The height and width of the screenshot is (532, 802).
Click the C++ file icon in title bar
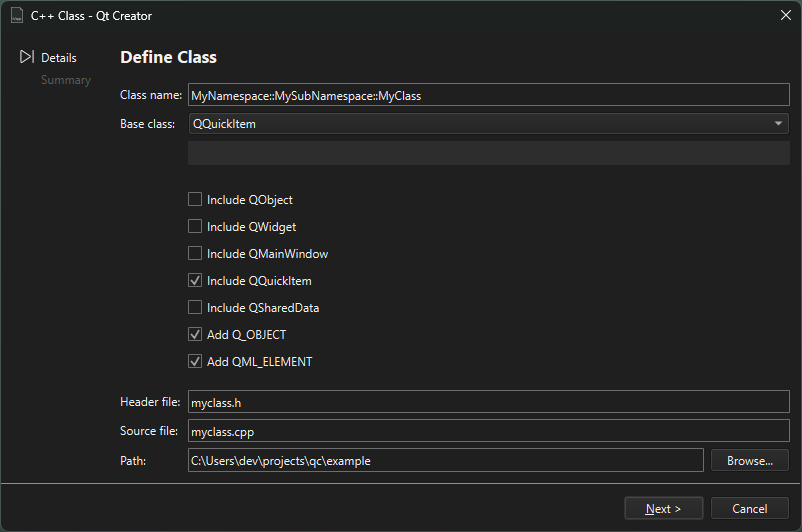[16, 16]
